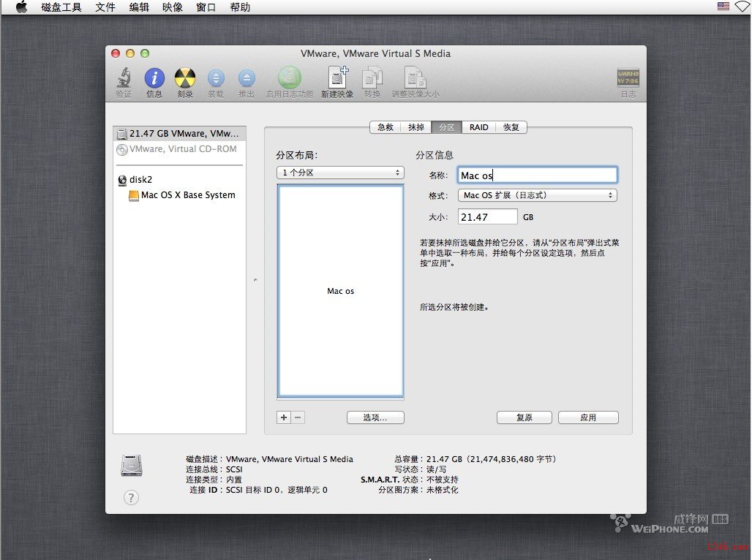Open the File (文件) menu
This screenshot has height=560, width=752.
tap(105, 7)
